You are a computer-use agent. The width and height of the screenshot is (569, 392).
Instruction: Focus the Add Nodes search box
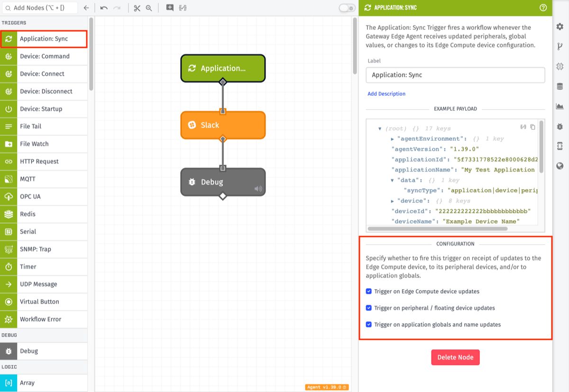(39, 8)
